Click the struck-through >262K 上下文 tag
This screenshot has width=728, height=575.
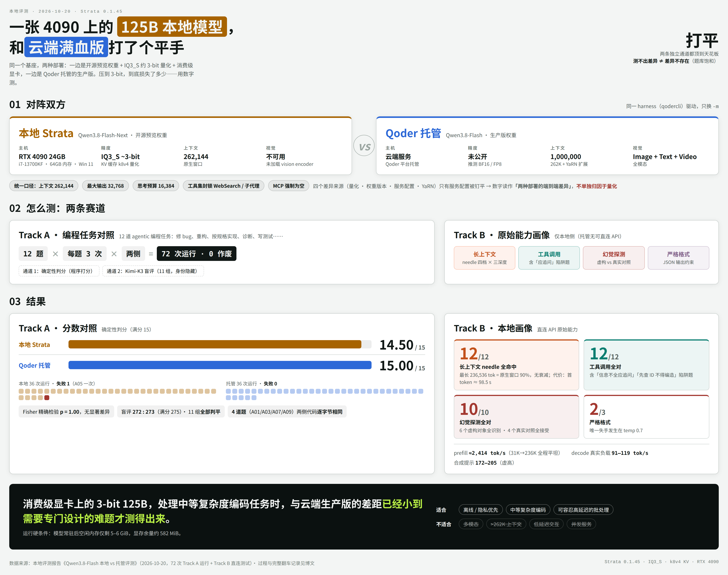pos(506,524)
